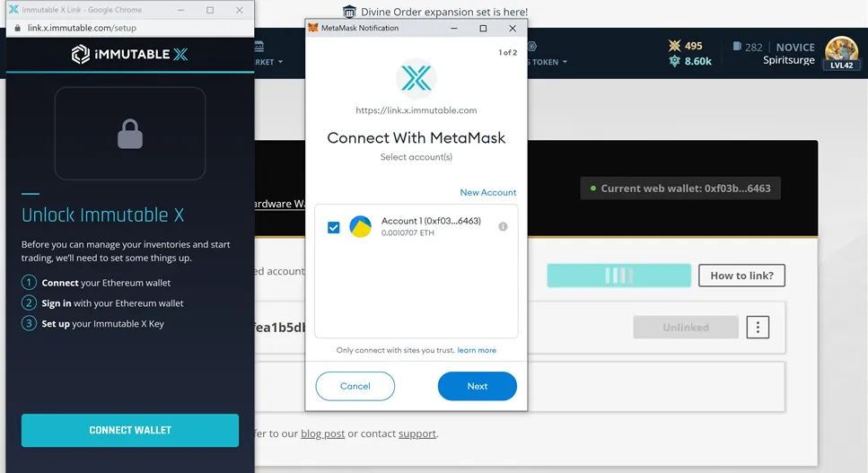The height and width of the screenshot is (473, 868).
Task: Click the Divine Order expansion banner icon
Action: tap(349, 12)
